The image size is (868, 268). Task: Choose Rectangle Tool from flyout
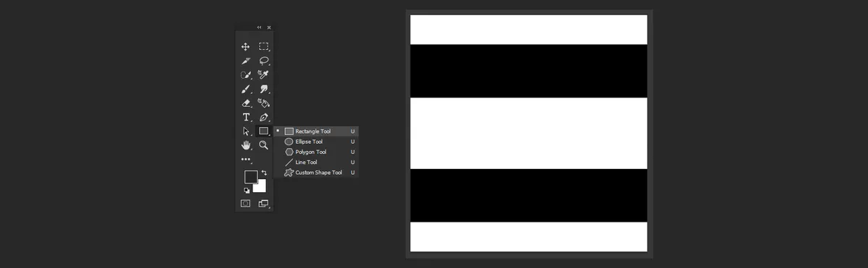click(316, 131)
